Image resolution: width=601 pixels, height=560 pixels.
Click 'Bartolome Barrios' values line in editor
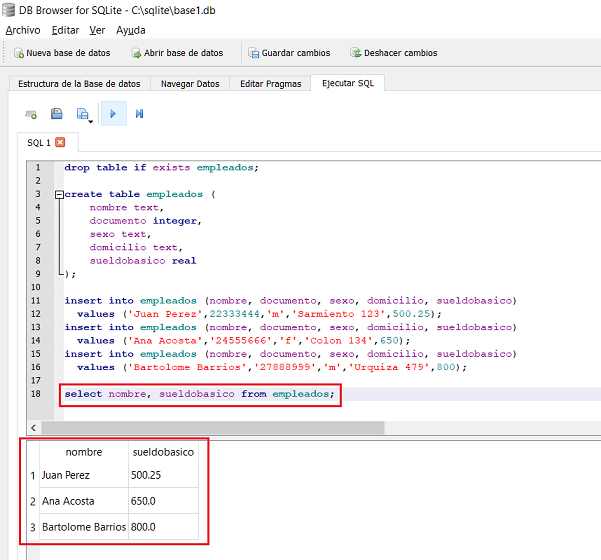coord(272,367)
